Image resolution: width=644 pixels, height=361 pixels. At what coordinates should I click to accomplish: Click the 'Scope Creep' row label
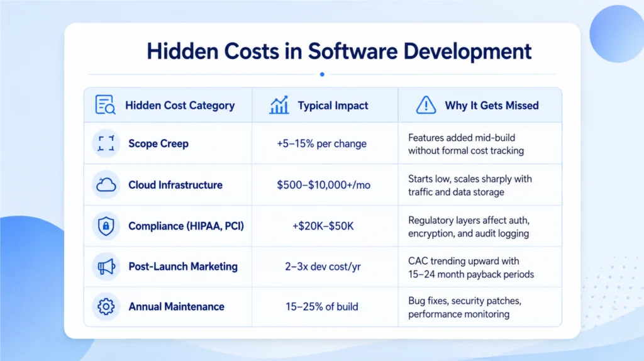click(158, 144)
